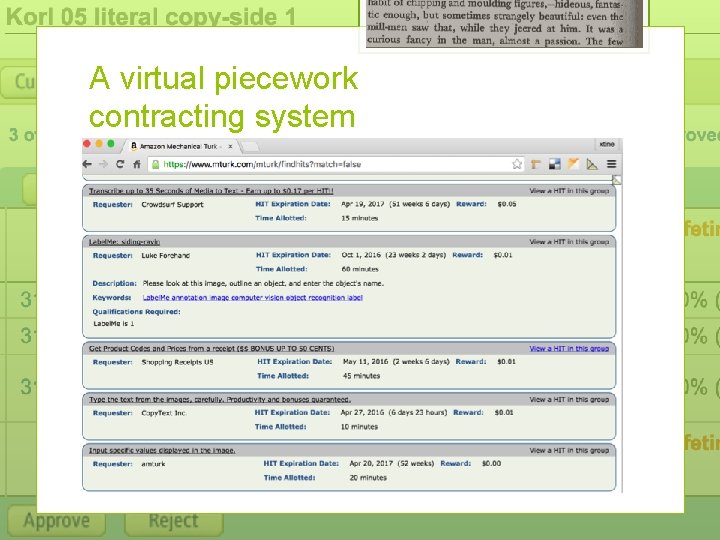The image size is (720, 540).
Task: View a HIT in CopyText Inc group
Action: point(569,399)
